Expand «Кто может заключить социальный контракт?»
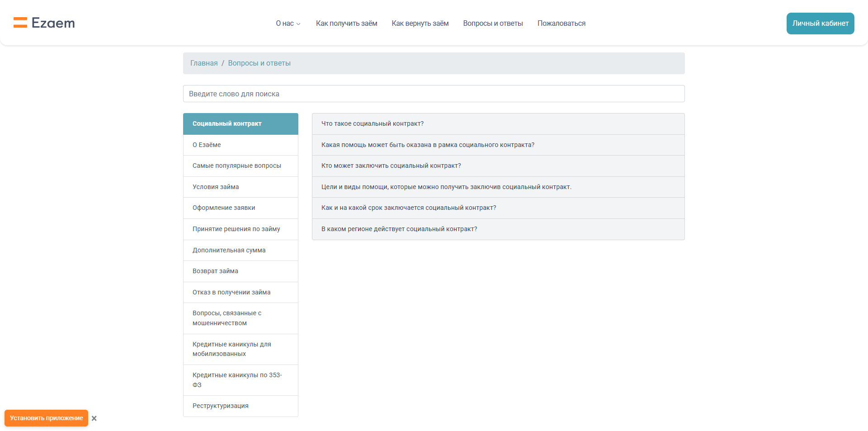868x431 pixels. (391, 166)
